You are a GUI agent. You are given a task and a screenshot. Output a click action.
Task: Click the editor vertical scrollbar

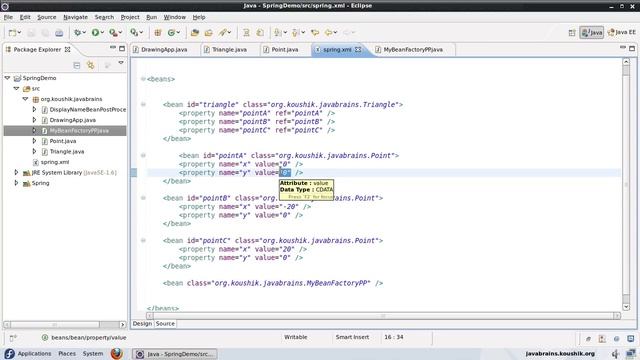626,184
